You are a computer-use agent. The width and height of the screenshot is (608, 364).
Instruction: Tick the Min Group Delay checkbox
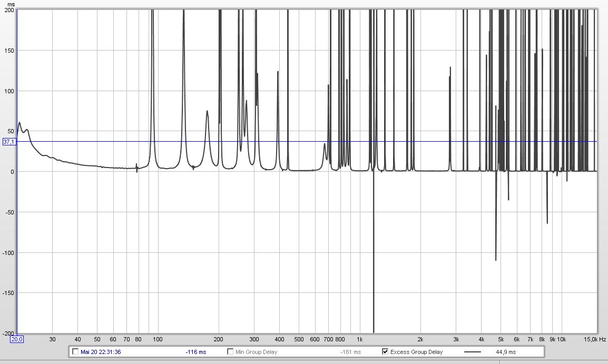tap(230, 351)
